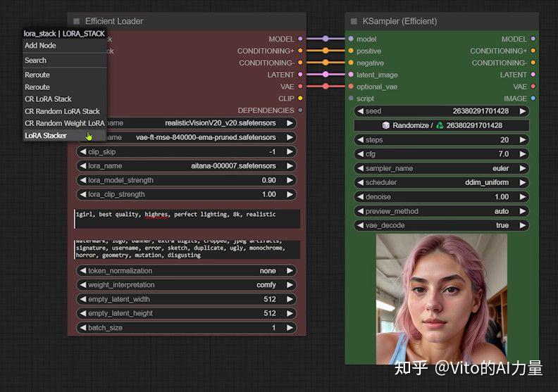Choose CR Random Weight LoRA entry

tap(64, 123)
